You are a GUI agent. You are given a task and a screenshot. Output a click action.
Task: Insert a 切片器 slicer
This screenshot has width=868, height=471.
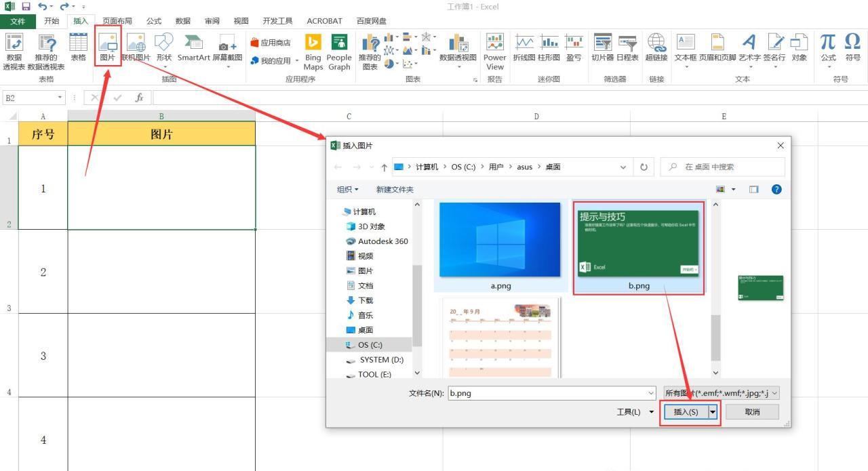coord(602,47)
